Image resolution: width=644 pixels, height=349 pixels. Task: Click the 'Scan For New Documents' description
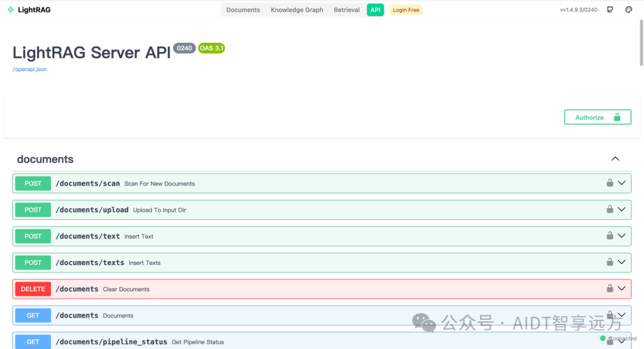coord(159,184)
